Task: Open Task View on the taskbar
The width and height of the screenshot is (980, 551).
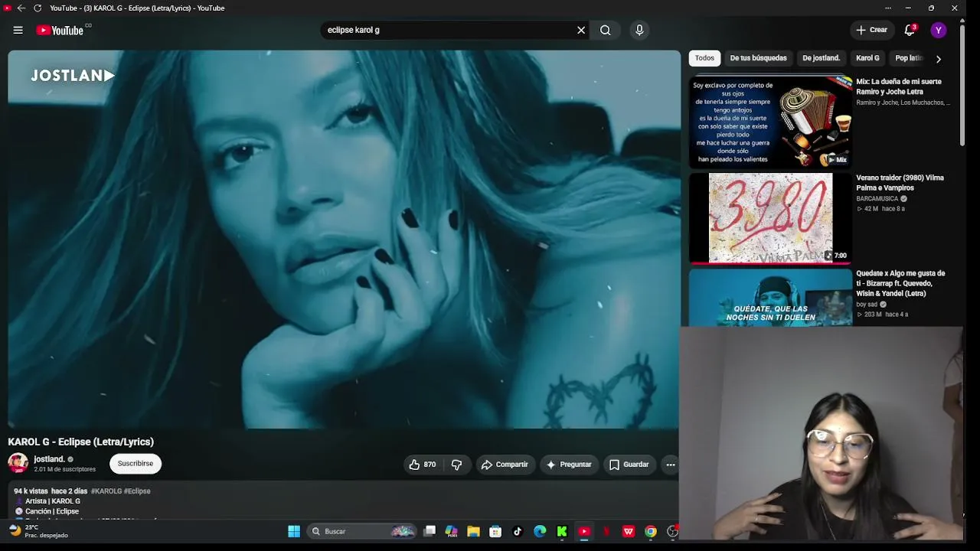Action: click(430, 531)
